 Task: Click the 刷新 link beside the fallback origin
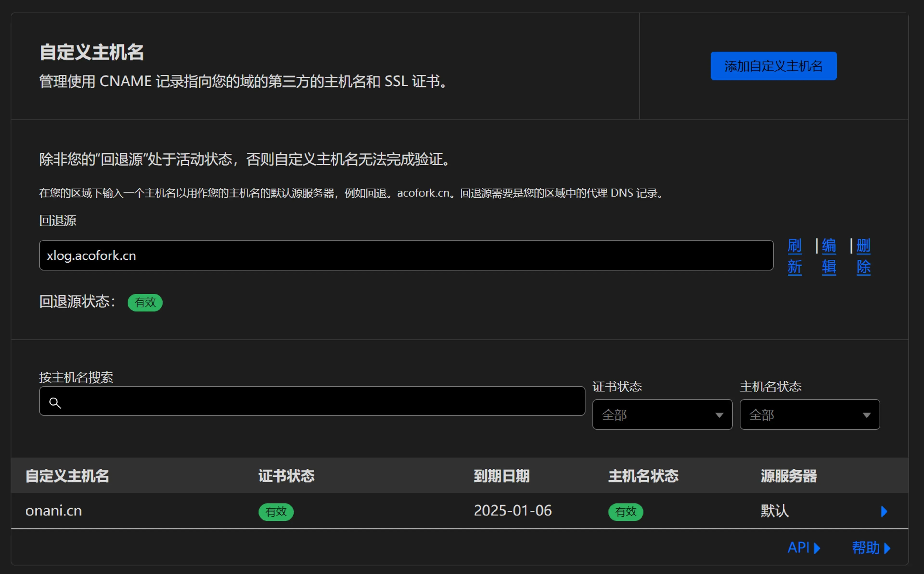point(794,256)
